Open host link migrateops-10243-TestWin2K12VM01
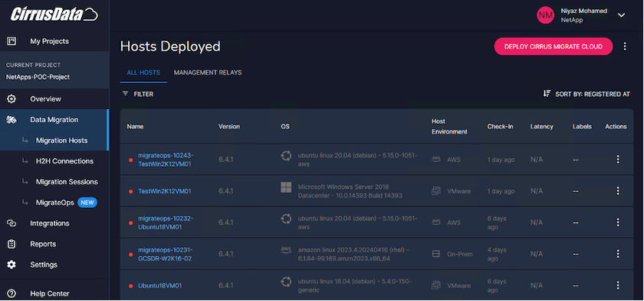Screen dimensions: 644x301 point(166,160)
